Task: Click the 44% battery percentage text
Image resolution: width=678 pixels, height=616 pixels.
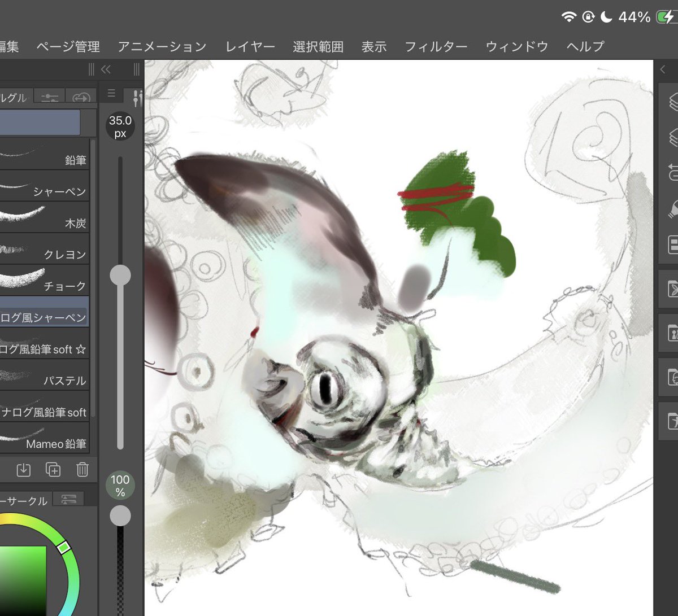Action: tap(634, 18)
